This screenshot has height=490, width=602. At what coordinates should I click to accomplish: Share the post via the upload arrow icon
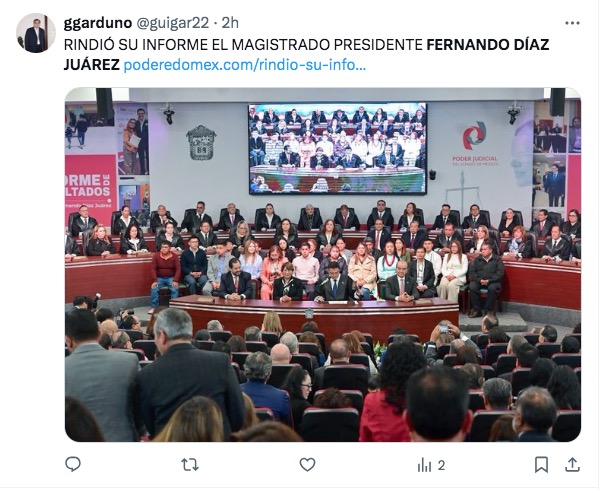[572, 464]
